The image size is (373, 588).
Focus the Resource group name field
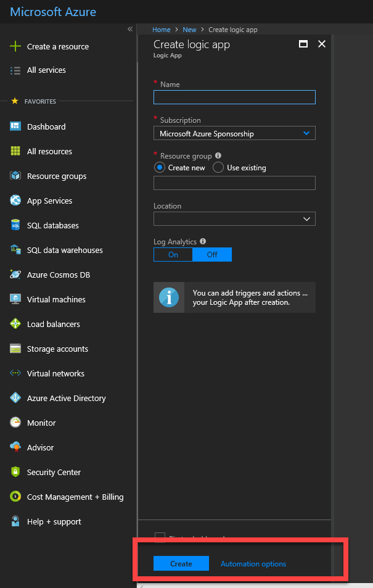tap(234, 183)
